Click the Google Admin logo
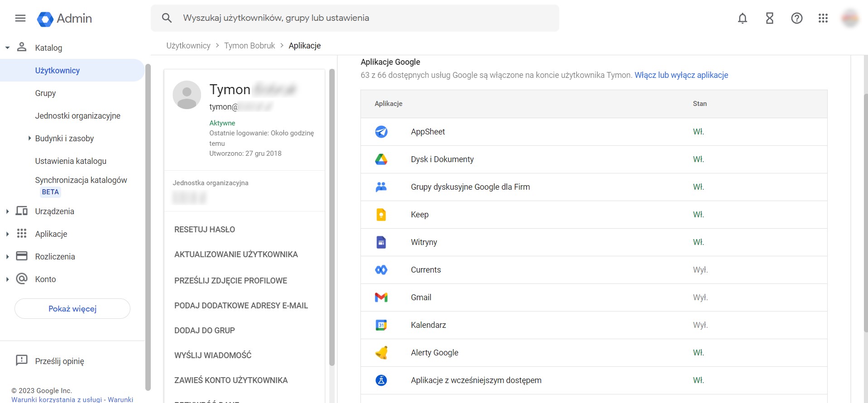The image size is (868, 403). pyautogui.click(x=64, y=19)
